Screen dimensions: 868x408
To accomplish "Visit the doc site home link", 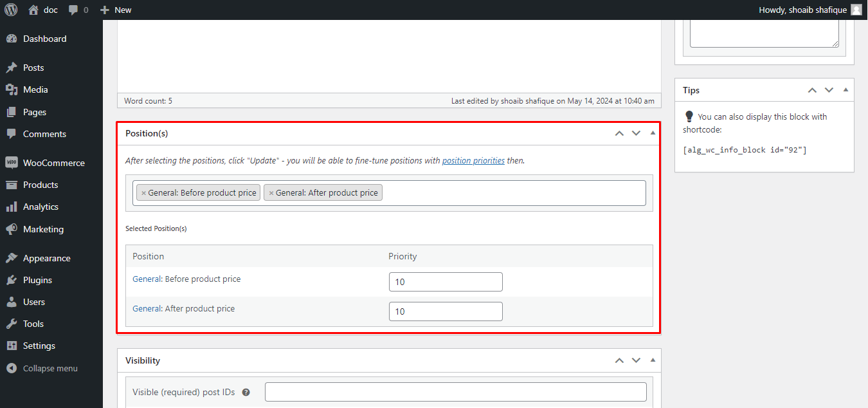I will pos(43,10).
